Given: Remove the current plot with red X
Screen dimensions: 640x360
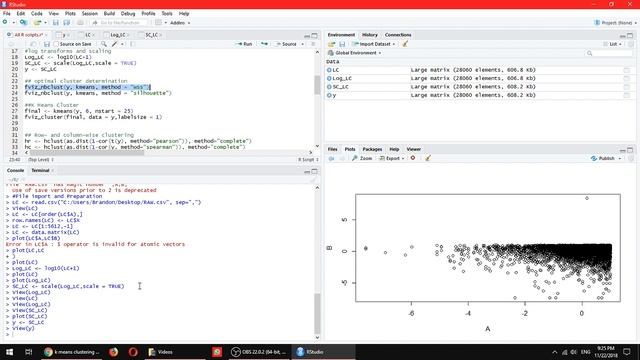Looking at the screenshot, I should (x=413, y=158).
